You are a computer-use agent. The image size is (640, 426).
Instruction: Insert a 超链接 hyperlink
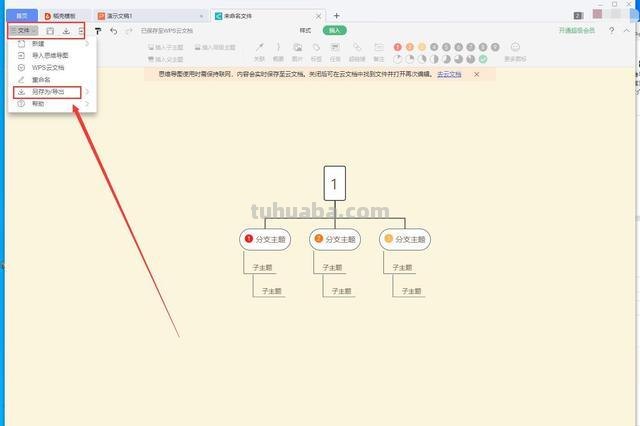tap(357, 52)
